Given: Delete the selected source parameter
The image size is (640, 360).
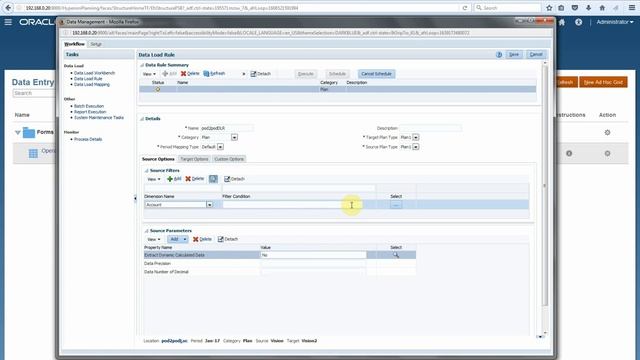Looking at the screenshot, I should [202, 240].
